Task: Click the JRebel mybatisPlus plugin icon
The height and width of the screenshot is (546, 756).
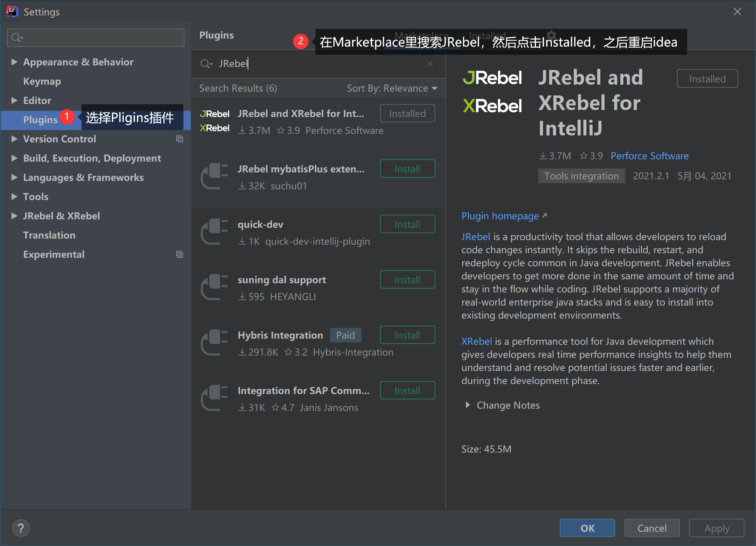Action: click(215, 176)
